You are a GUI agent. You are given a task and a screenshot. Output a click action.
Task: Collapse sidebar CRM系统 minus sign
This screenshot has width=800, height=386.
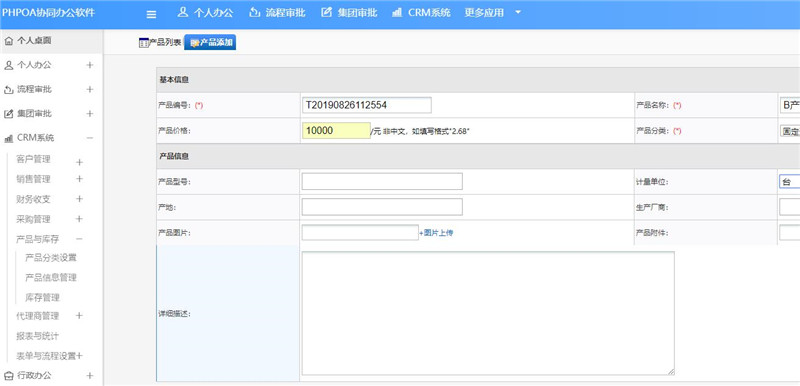point(90,138)
